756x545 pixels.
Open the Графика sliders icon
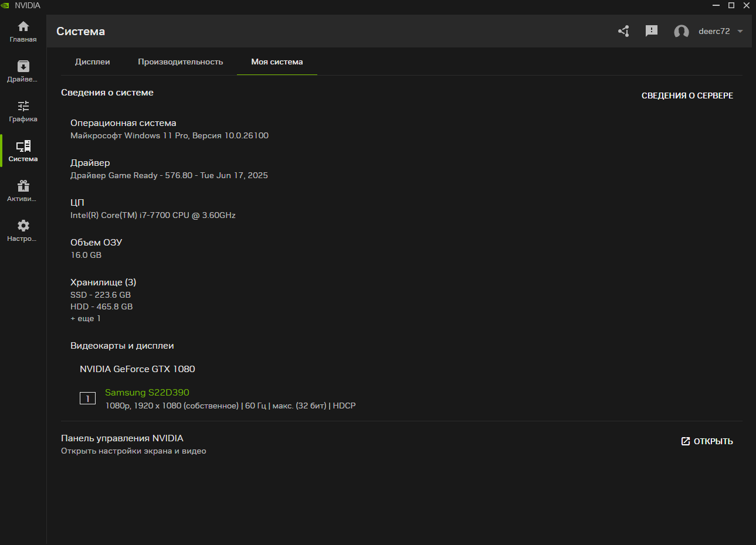pyautogui.click(x=23, y=106)
